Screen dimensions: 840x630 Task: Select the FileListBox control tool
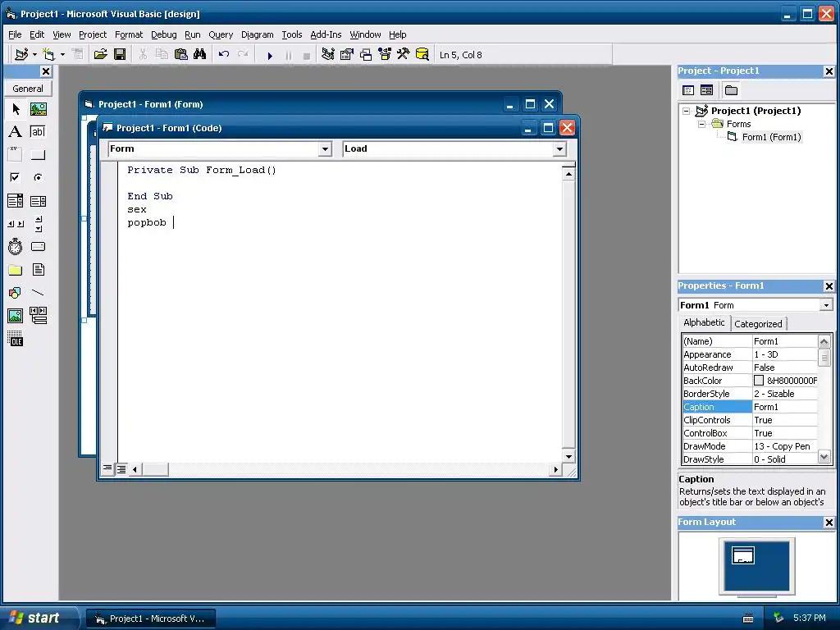tap(38, 270)
